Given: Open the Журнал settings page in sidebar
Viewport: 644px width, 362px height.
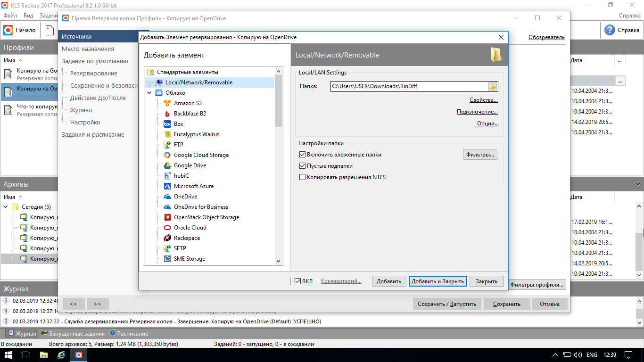Looking at the screenshot, I should [x=81, y=110].
